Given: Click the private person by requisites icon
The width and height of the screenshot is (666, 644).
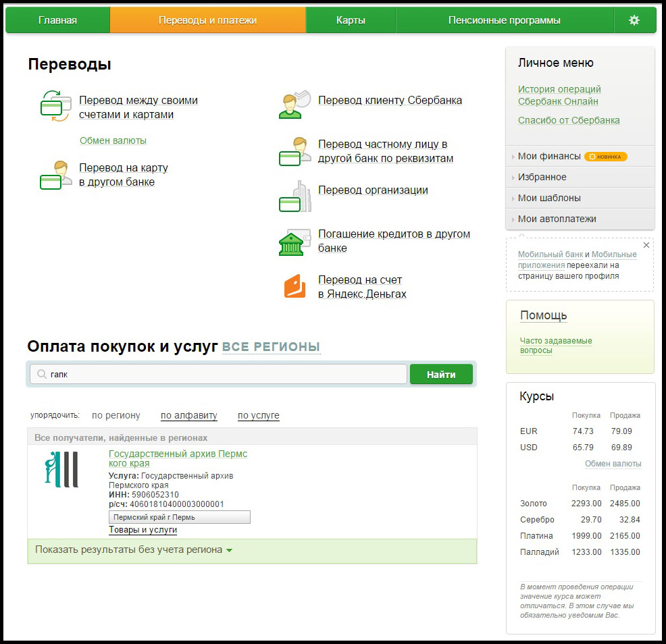Looking at the screenshot, I should (294, 151).
